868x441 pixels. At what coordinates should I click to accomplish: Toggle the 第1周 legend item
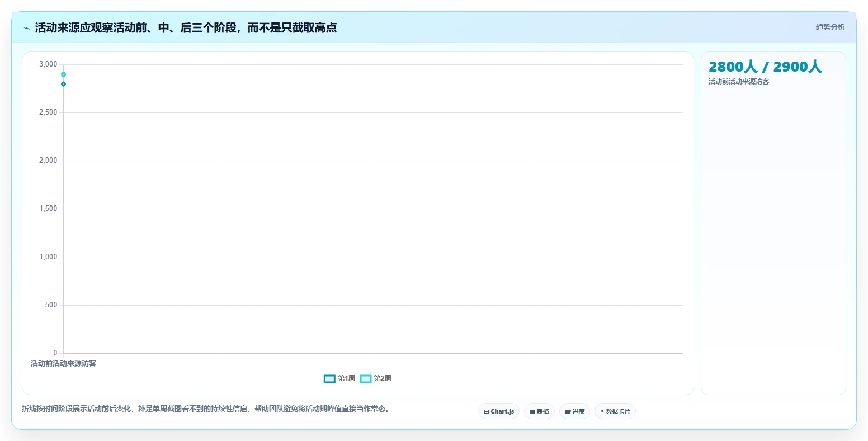[x=339, y=378]
